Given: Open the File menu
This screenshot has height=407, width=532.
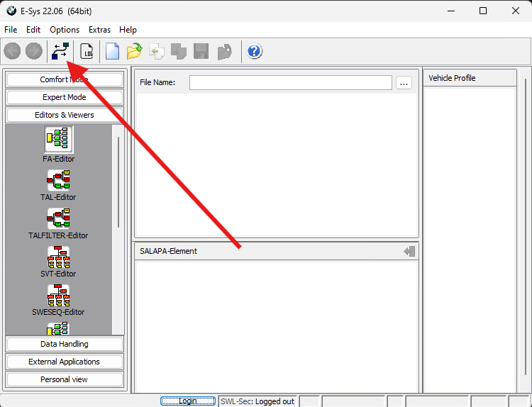Looking at the screenshot, I should [11, 30].
